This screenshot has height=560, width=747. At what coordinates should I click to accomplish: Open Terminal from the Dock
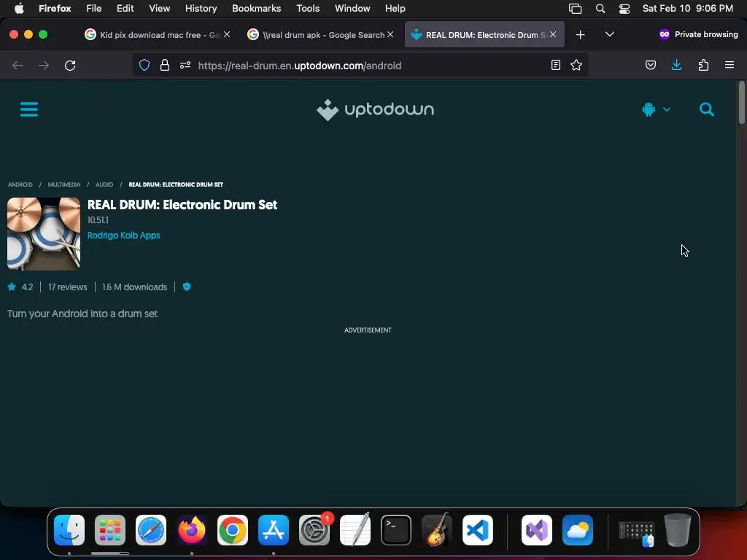pyautogui.click(x=396, y=529)
